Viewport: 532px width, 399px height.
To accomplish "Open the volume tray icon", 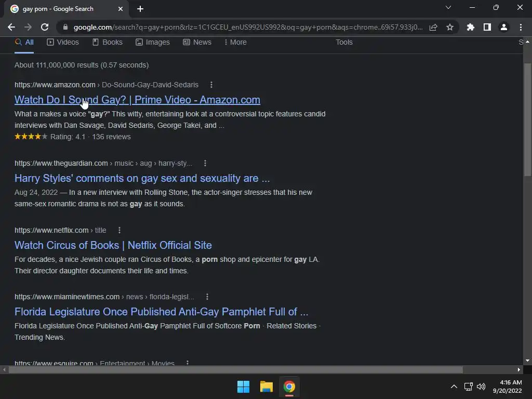I will pyautogui.click(x=481, y=387).
